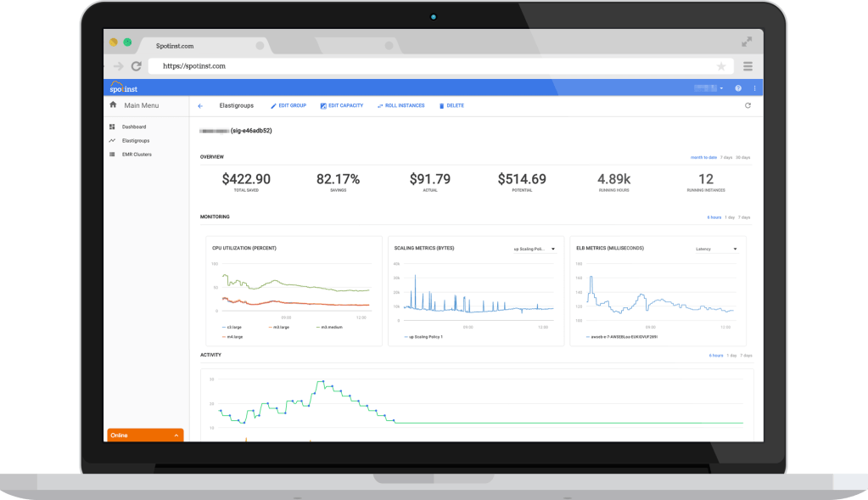Bookmark page with star icon
This screenshot has width=868, height=500.
point(720,66)
